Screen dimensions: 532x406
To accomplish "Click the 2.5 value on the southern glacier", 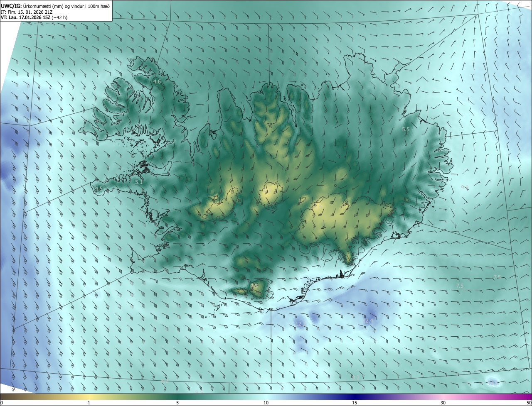I will click(254, 285).
